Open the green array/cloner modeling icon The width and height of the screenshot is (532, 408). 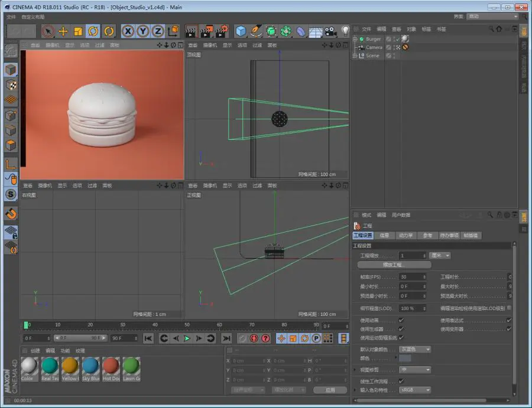pos(286,31)
